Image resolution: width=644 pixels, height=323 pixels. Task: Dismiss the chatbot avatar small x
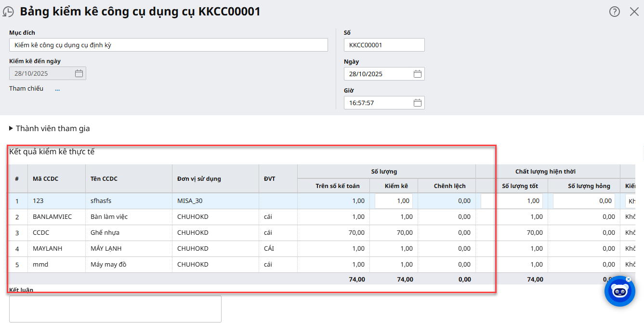629,279
